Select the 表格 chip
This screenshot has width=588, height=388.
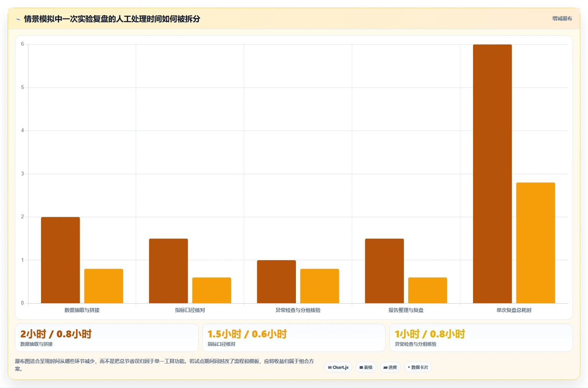[x=366, y=367]
